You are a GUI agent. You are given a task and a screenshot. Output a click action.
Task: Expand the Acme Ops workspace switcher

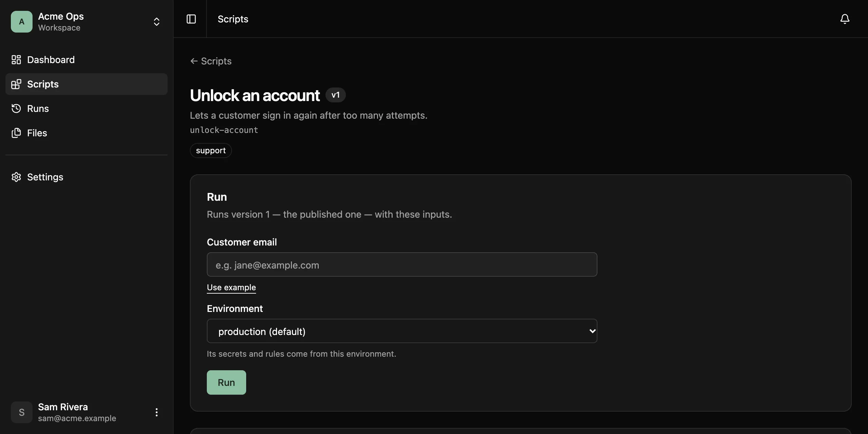pos(157,22)
